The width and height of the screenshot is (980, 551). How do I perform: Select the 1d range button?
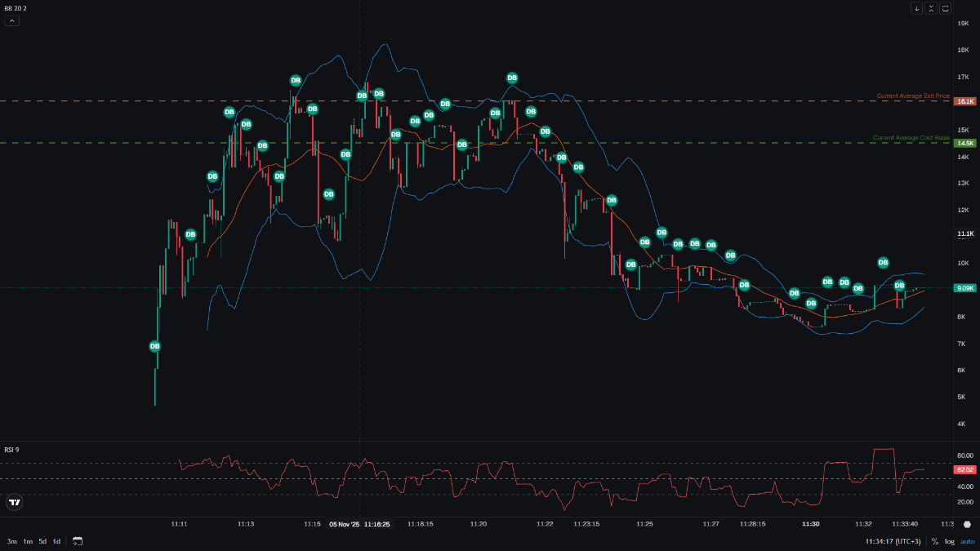pos(56,541)
